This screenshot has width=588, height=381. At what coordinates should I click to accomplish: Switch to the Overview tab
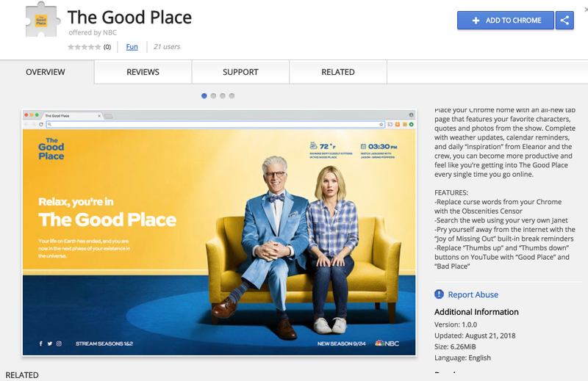pyautogui.click(x=46, y=72)
